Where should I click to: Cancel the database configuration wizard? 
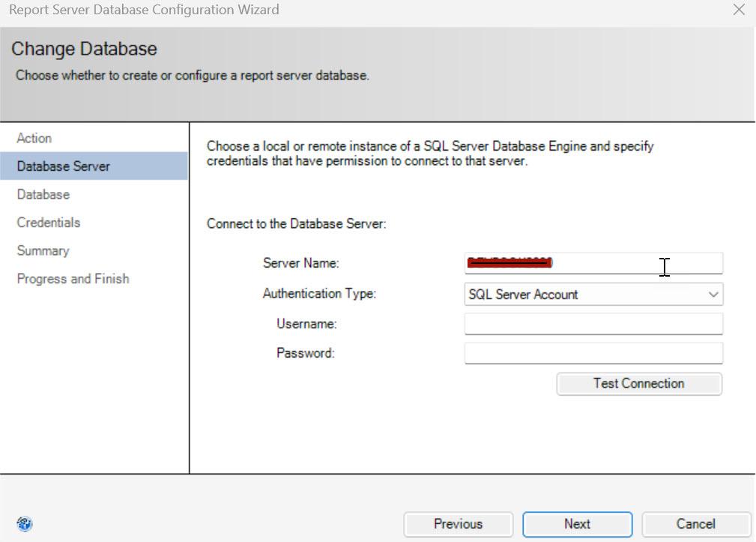click(x=696, y=524)
